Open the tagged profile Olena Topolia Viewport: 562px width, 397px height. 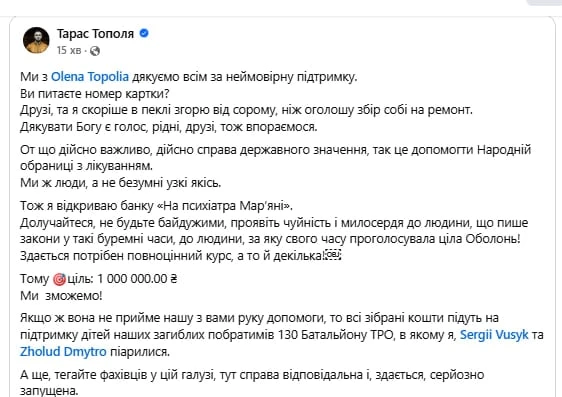90,77
